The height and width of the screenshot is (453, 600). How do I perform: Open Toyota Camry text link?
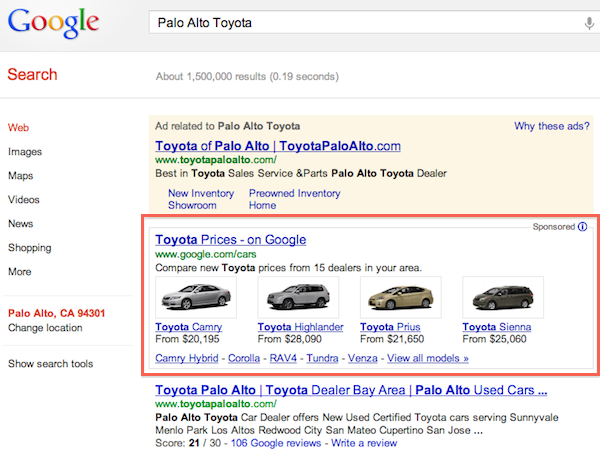tap(189, 327)
